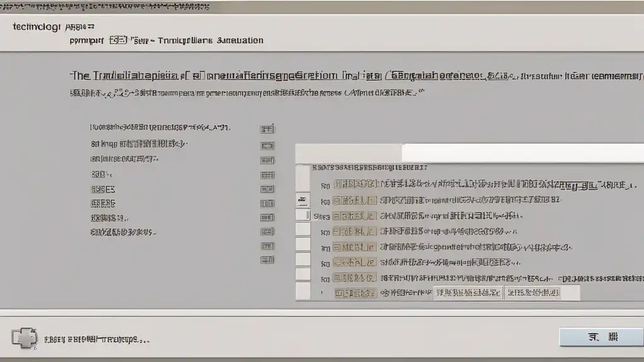Toggle the checkbox beside the "sm" row
Viewport: 644px width, 362px height.
point(303,229)
